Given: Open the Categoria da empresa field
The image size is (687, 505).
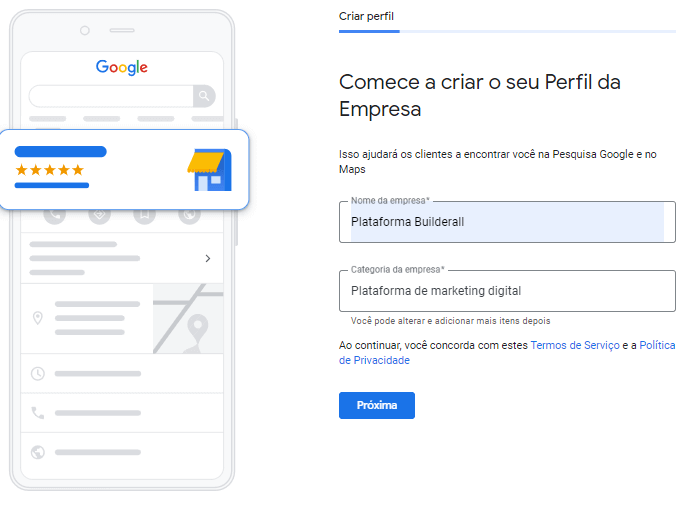Looking at the screenshot, I should pyautogui.click(x=507, y=291).
